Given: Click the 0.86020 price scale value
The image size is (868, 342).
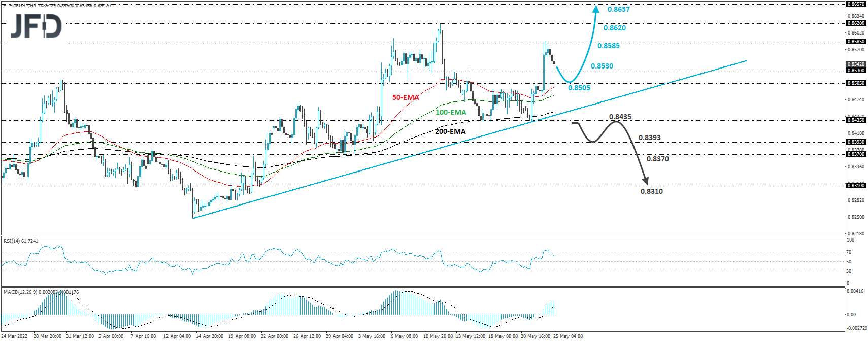Looking at the screenshot, I should pos(856,33).
